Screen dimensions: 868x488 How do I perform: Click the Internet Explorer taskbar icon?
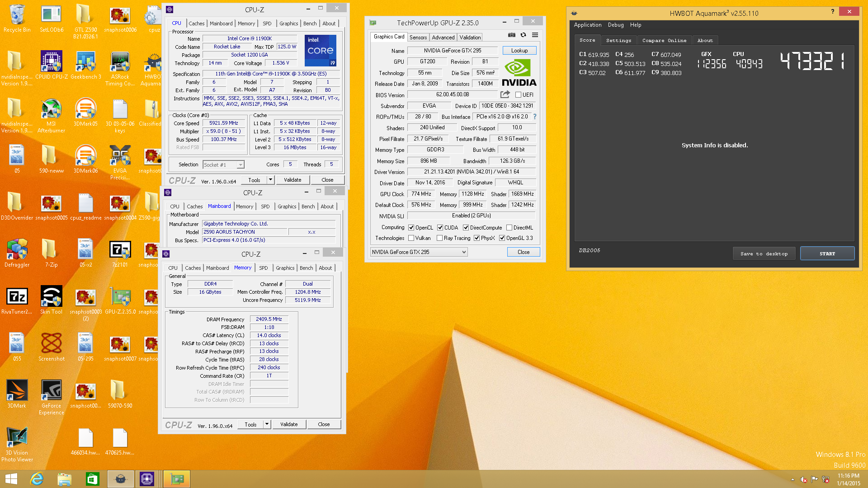(37, 479)
